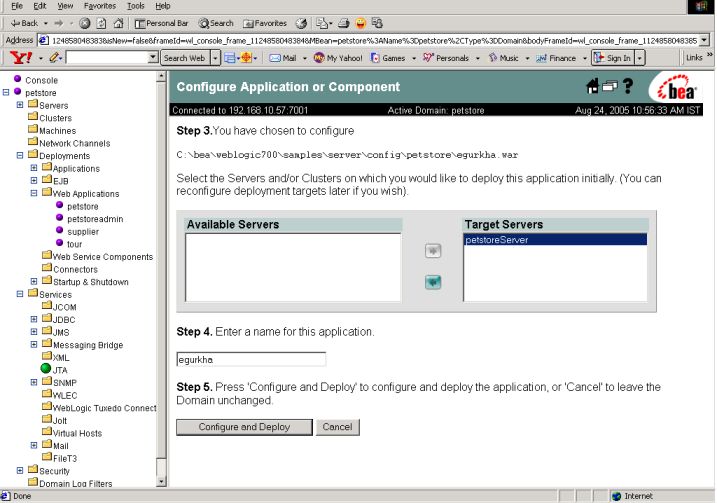The image size is (717, 503).
Task: Click the Stop loading icon
Action: (85, 23)
